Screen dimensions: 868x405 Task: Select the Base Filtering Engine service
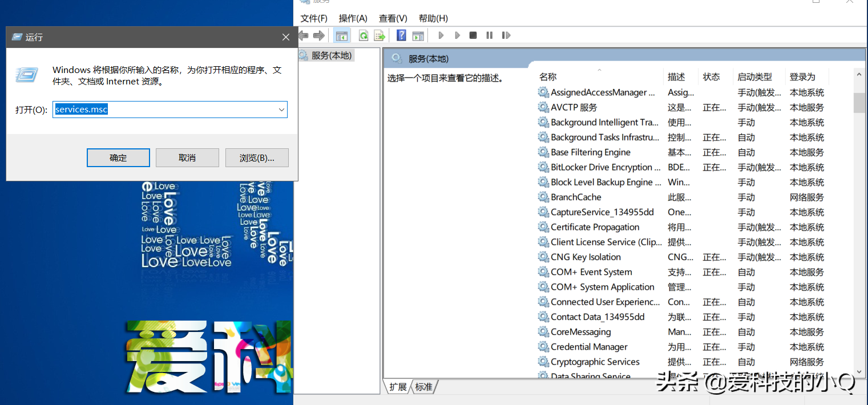click(591, 152)
